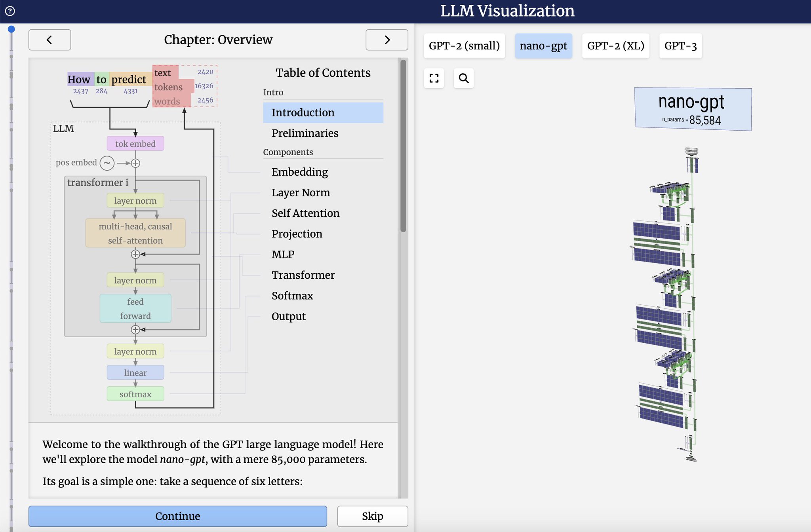
Task: Expand 3D view to fullscreen
Action: [x=434, y=78]
